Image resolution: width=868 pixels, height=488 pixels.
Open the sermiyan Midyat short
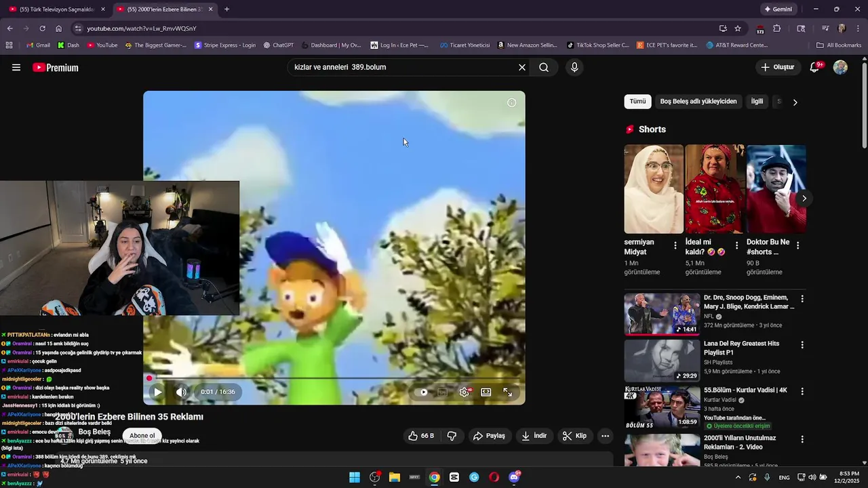point(654,189)
